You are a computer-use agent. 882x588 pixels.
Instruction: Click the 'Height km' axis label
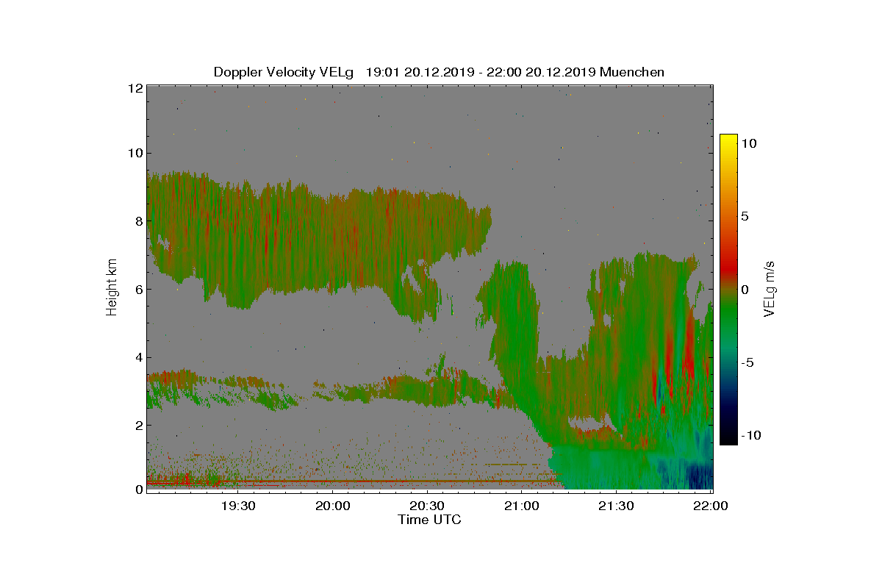click(112, 287)
